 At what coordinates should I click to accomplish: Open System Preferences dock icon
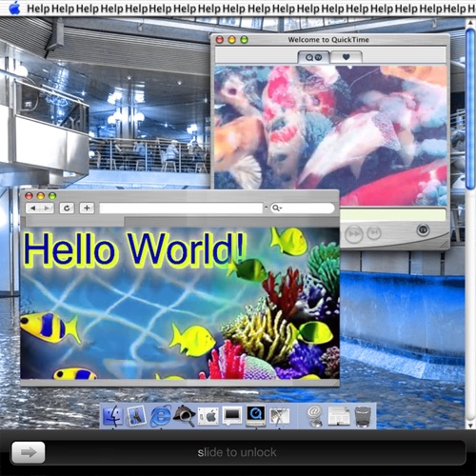click(208, 416)
